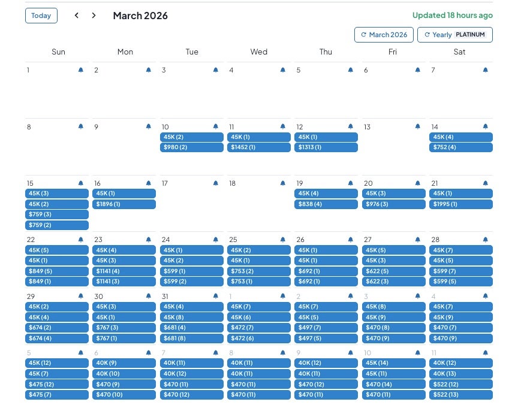This screenshot has height=420, width=521.
Task: Click the bell icon on March 6
Action: pos(418,70)
